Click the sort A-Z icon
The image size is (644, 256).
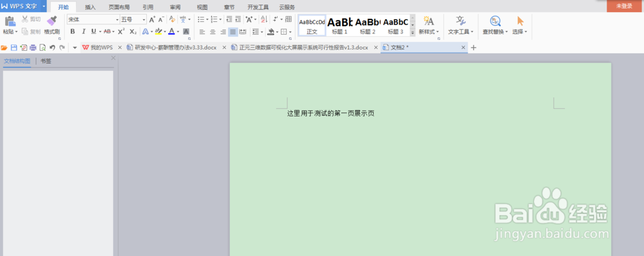[264, 19]
